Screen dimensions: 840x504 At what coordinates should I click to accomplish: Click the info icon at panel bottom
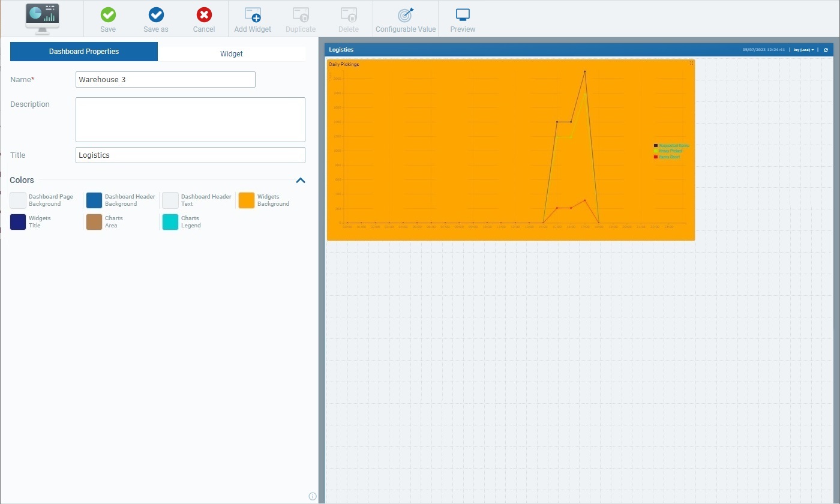point(312,496)
